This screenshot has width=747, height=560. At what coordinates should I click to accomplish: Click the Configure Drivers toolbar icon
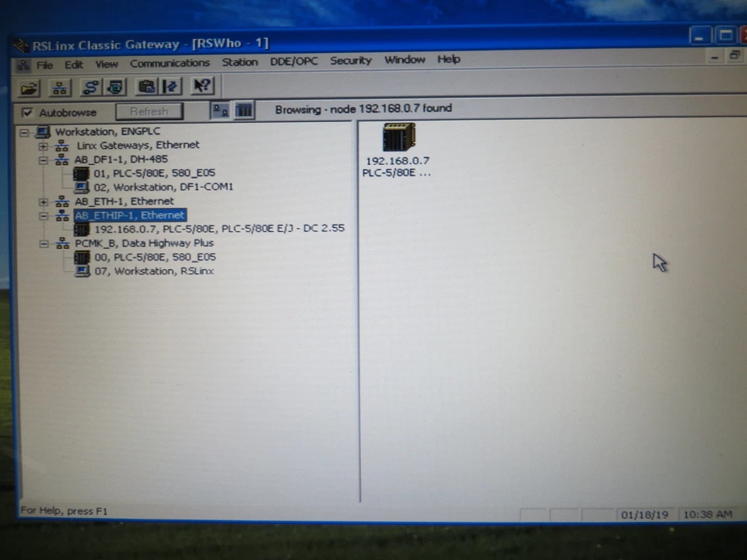coord(89,87)
